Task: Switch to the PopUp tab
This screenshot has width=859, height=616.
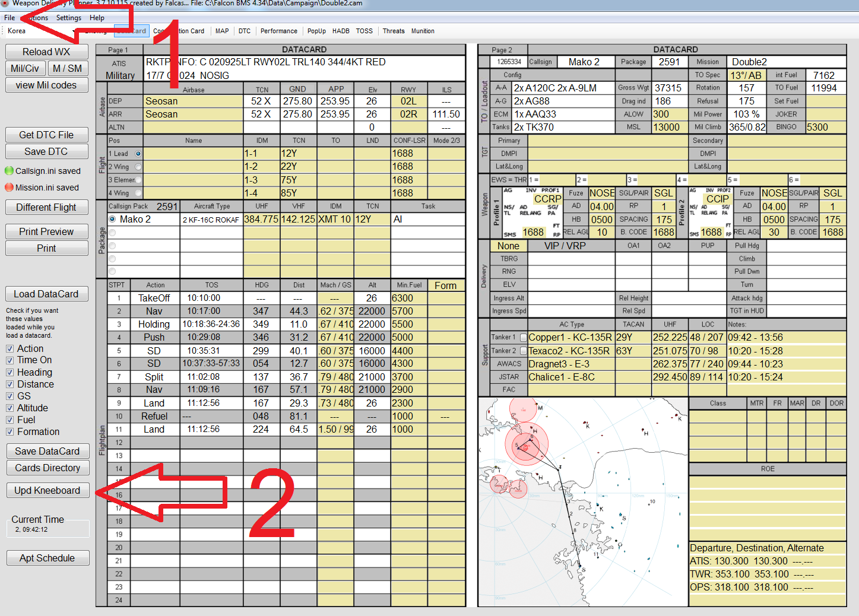Action: tap(316, 31)
